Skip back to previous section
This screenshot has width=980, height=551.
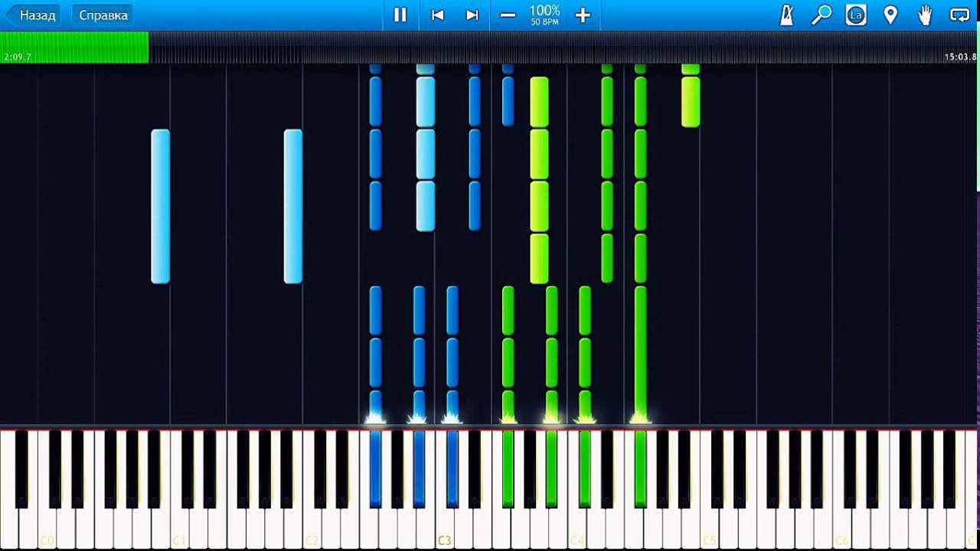(x=437, y=15)
